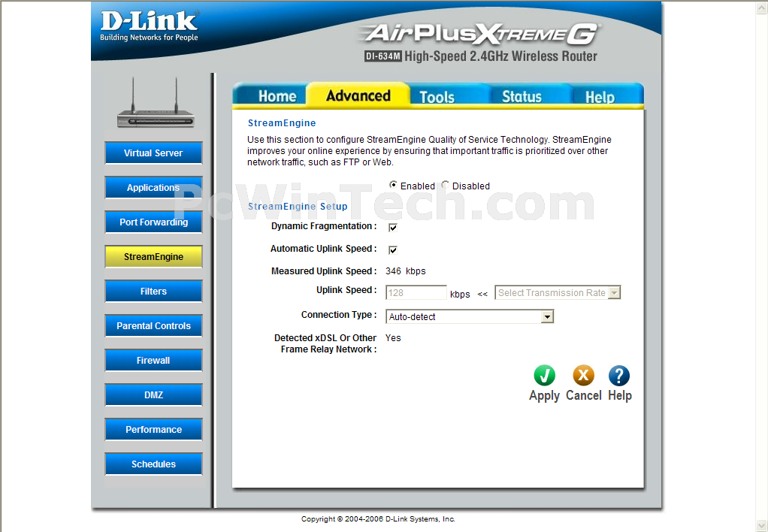Click the green Apply checkmark icon
The width and height of the screenshot is (768, 532).
click(x=544, y=376)
